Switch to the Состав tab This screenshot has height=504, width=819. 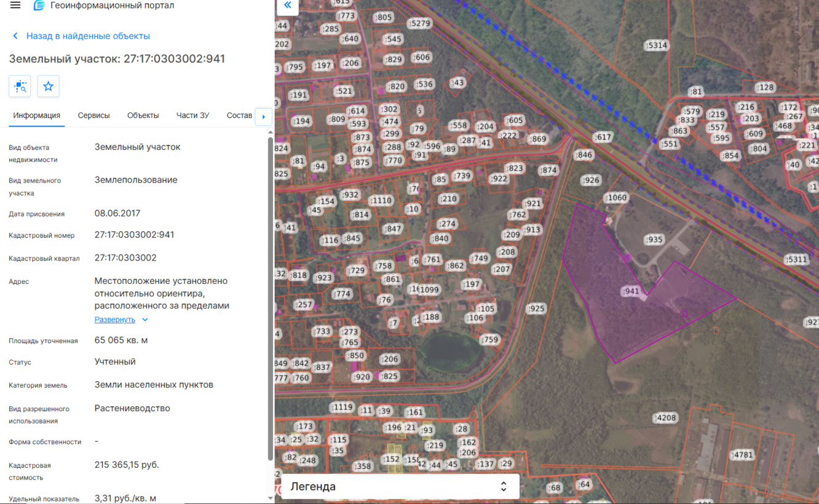[x=239, y=116]
